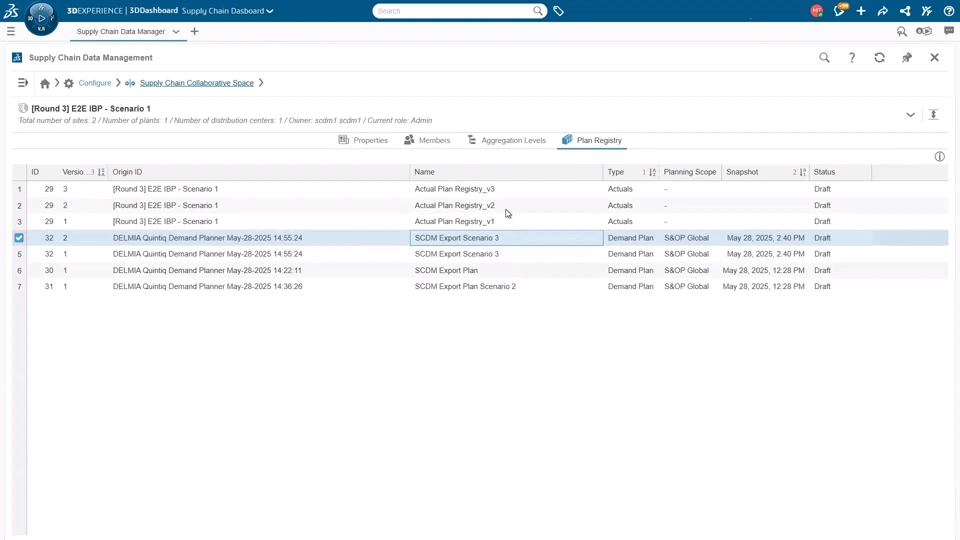The height and width of the screenshot is (540, 960).
Task: Refresh the Supply Chain Data Management widget
Action: click(879, 58)
